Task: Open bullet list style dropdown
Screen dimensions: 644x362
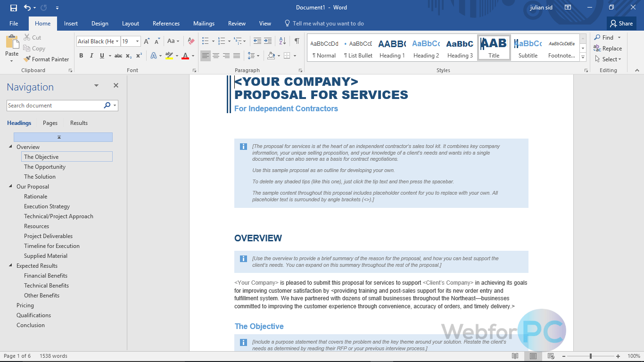Action: pos(213,41)
